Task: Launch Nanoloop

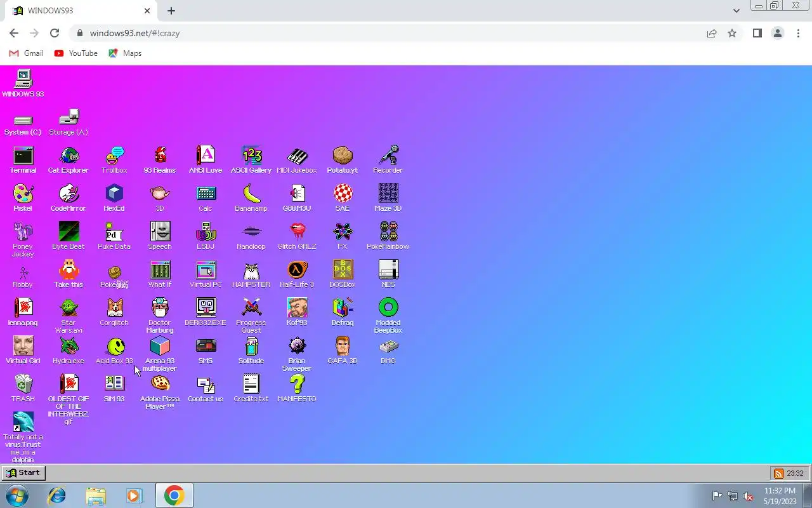Action: coord(251,236)
